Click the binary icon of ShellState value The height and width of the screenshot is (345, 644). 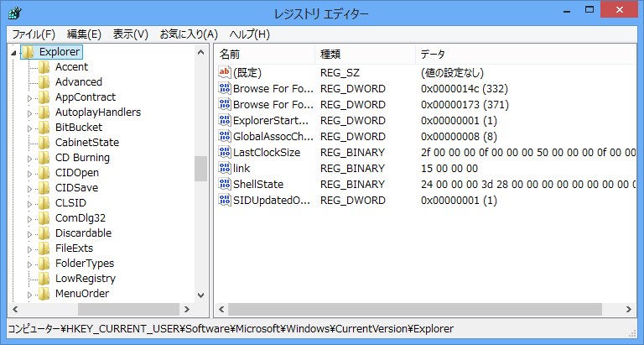tap(225, 184)
